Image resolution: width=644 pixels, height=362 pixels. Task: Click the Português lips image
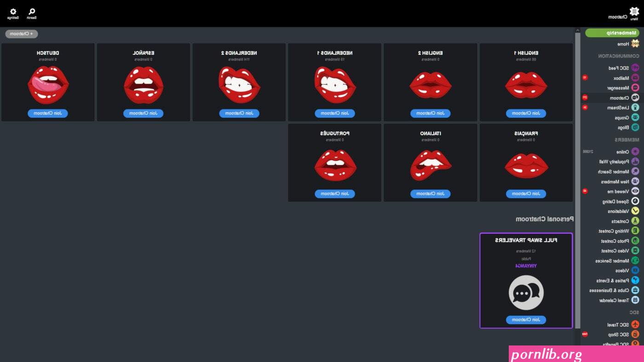[x=335, y=165]
